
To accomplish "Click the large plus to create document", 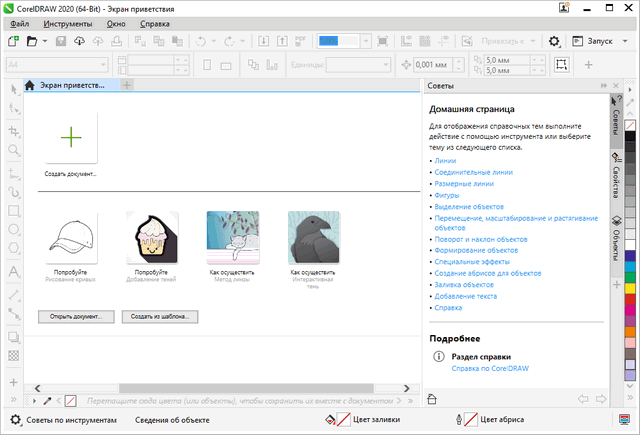I will click(71, 138).
